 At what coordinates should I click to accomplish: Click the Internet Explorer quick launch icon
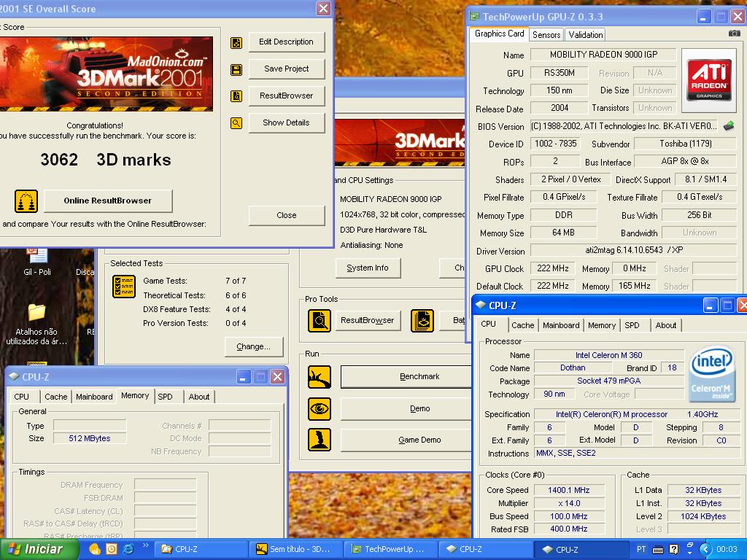[x=128, y=549]
